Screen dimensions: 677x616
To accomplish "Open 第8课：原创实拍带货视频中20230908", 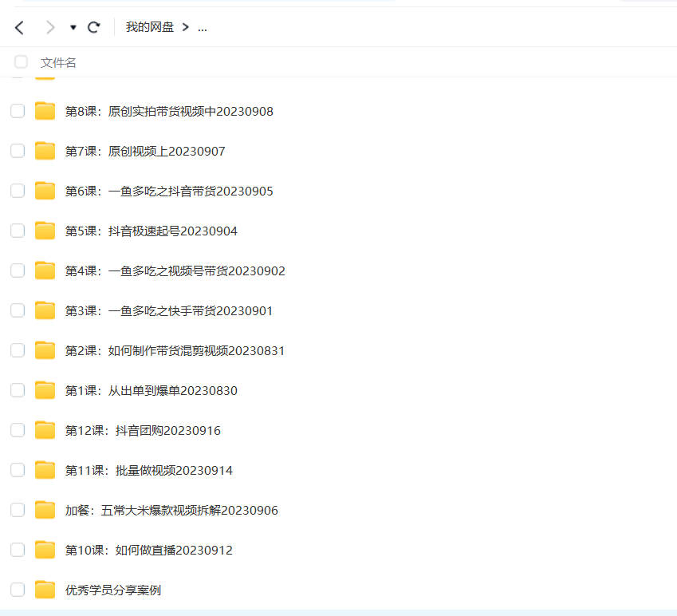I will [169, 112].
